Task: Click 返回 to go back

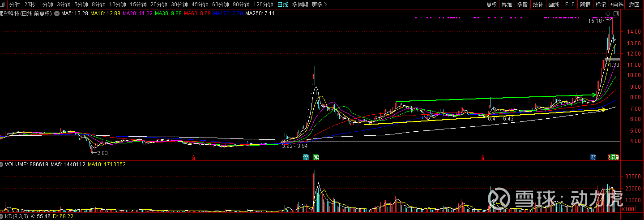Action: 634,4
